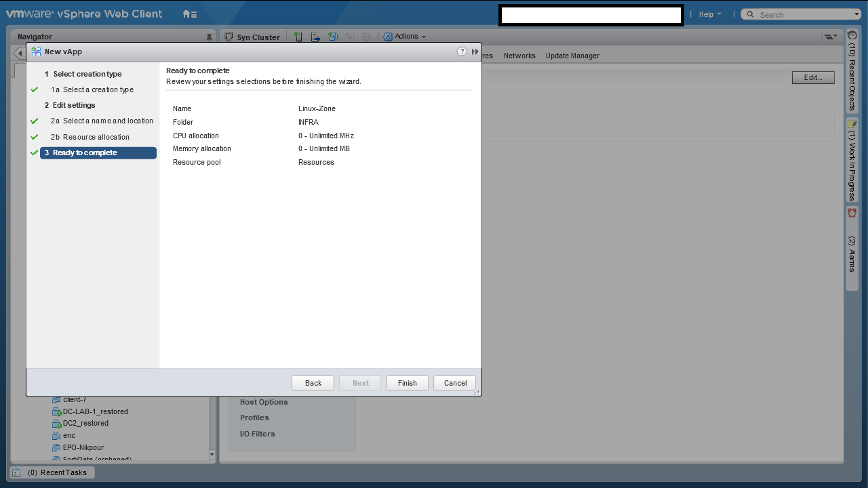Click the Move Hosts into cluster icon
This screenshot has height=488, width=868.
[315, 37]
